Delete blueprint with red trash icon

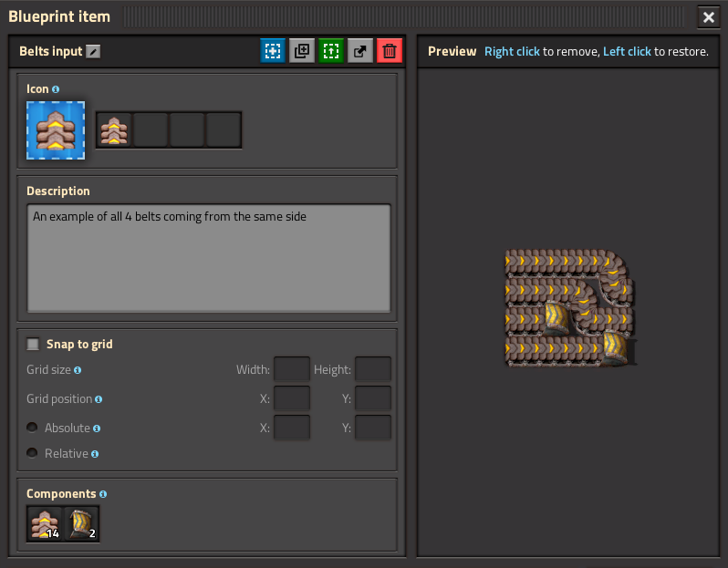click(x=390, y=51)
